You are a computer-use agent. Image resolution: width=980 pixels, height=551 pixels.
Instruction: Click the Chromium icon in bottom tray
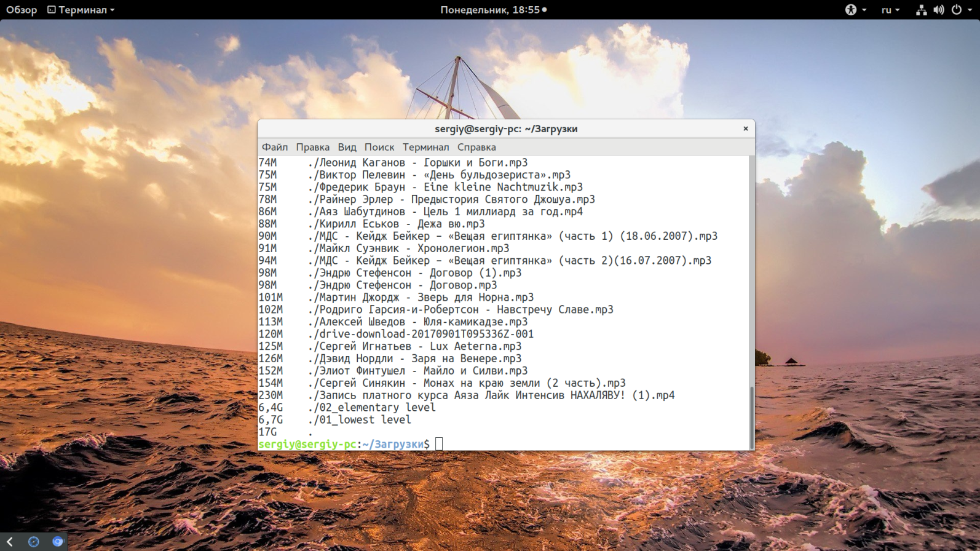(x=58, y=541)
